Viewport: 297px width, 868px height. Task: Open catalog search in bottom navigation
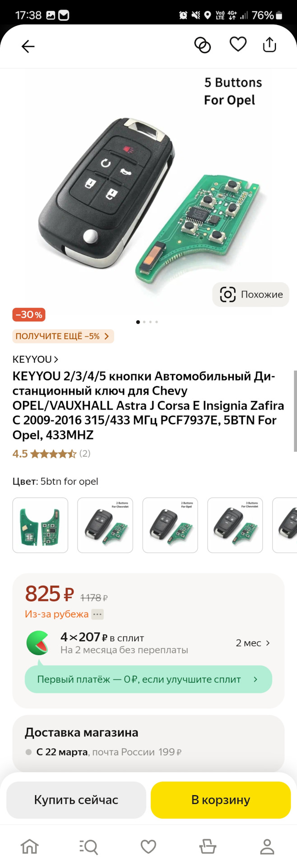89,846
